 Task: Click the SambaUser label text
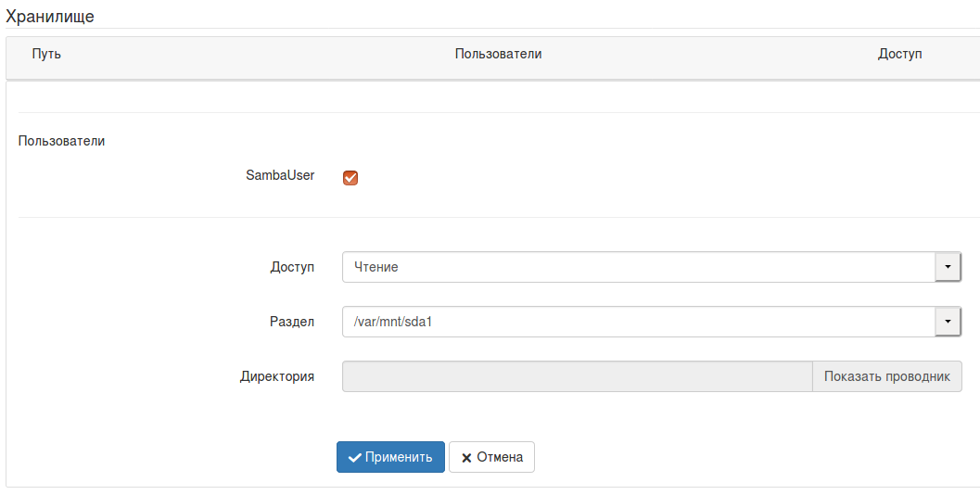[x=280, y=175]
